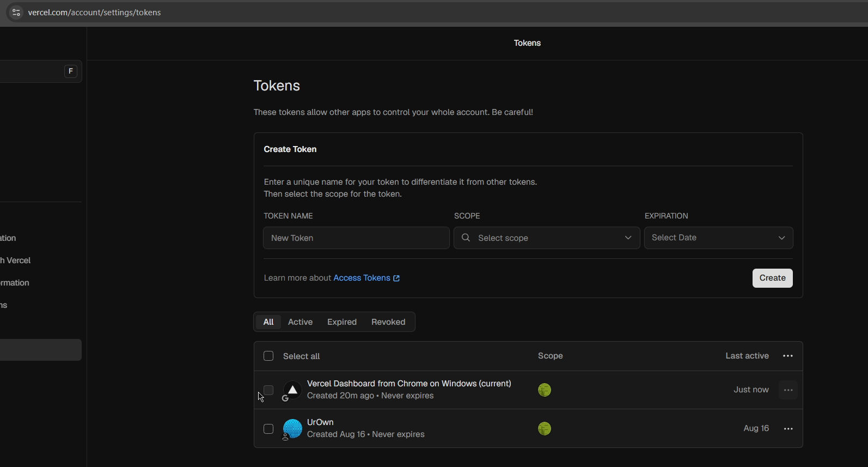Switch to the All tokens tab

click(268, 322)
